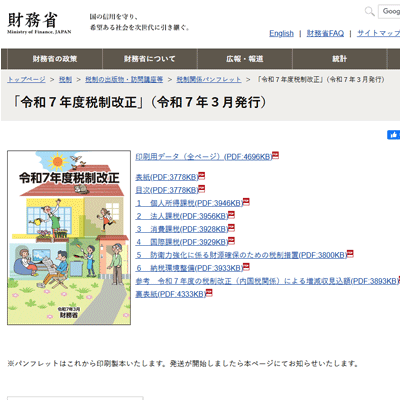Image resolution: width=400 pixels, height=400 pixels.
Task: Click the search magnifier icon
Action: (369, 11)
